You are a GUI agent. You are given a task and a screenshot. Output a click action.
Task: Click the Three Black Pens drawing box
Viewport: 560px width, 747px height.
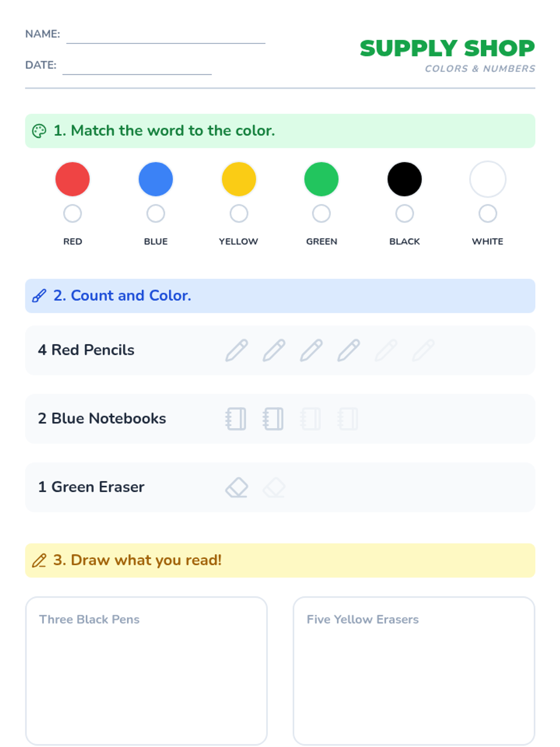[x=147, y=677]
